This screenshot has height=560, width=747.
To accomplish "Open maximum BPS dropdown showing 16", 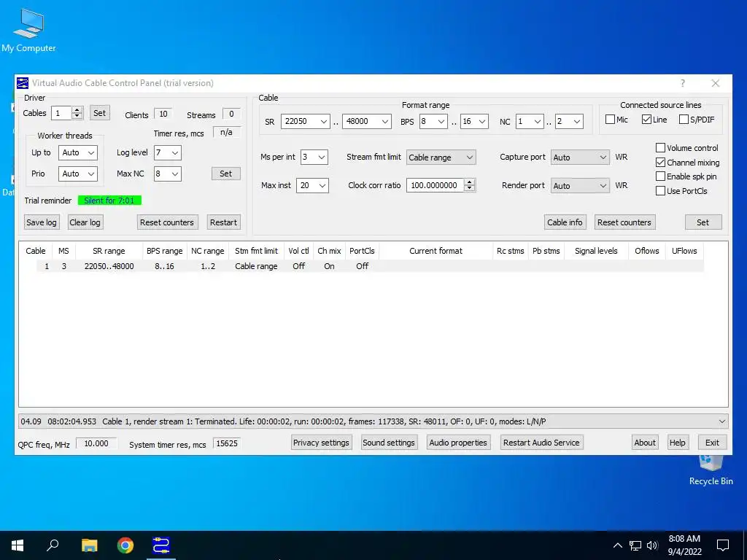I will pyautogui.click(x=474, y=122).
